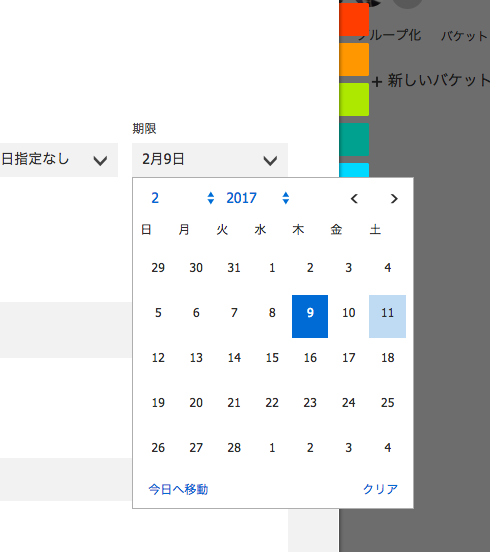Select February 2 in first row
Image resolution: width=490 pixels, height=552 pixels.
310,268
